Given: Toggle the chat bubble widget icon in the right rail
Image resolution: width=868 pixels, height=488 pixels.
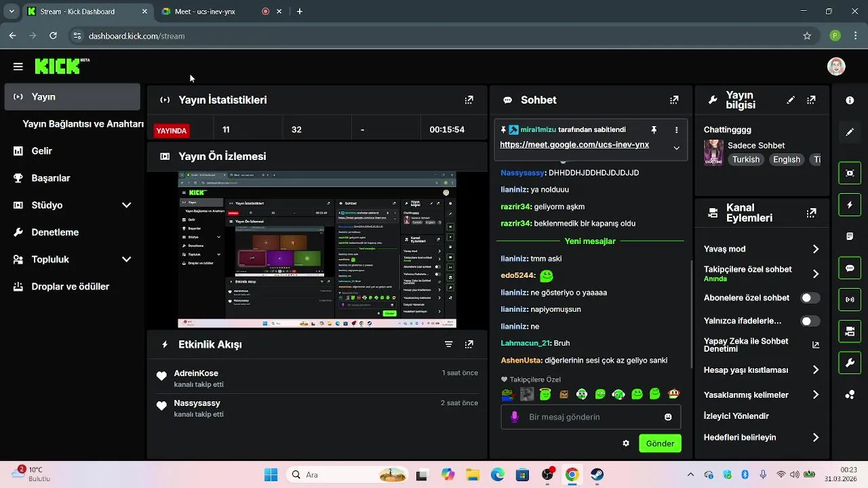Looking at the screenshot, I should (x=850, y=268).
